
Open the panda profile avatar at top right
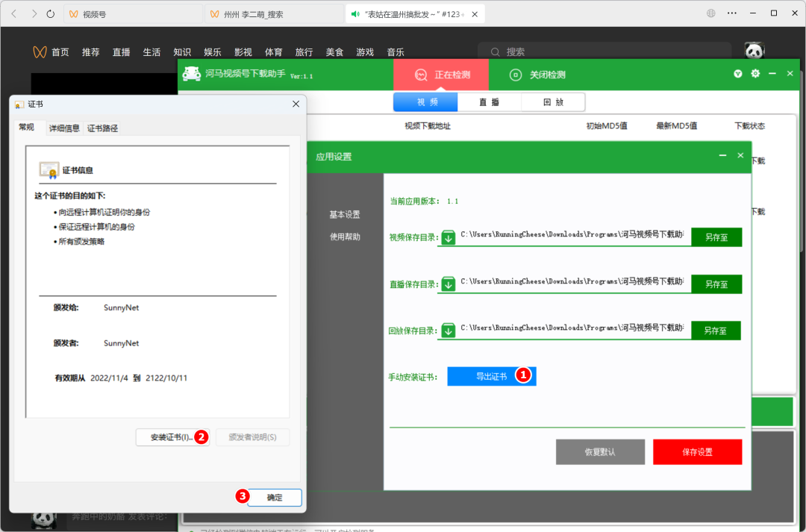pos(755,51)
